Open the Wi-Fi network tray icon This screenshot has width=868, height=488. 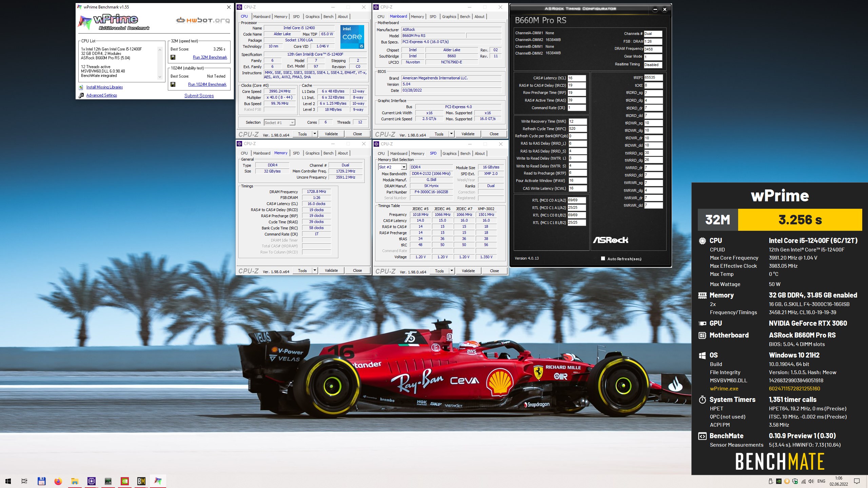pos(803,481)
